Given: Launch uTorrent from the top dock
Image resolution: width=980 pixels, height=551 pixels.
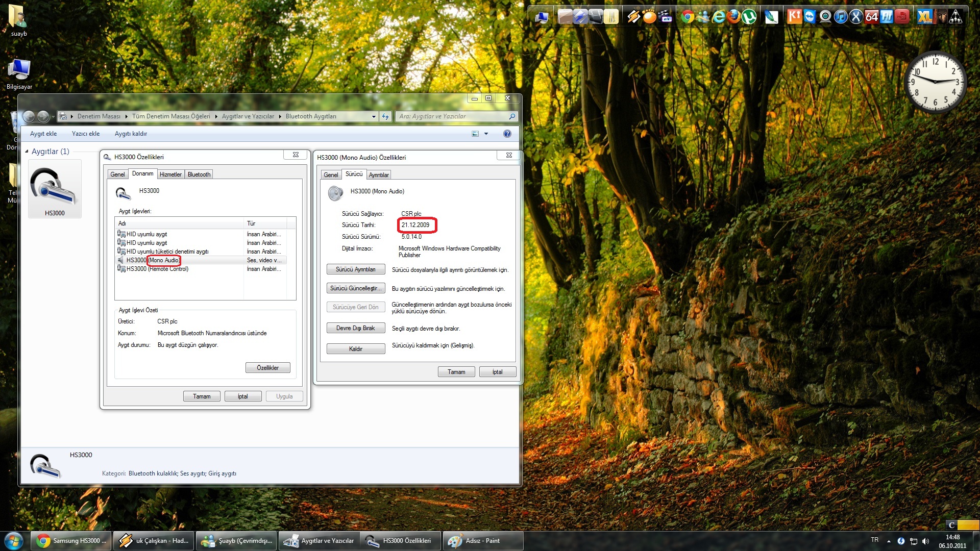Looking at the screenshot, I should click(x=749, y=17).
